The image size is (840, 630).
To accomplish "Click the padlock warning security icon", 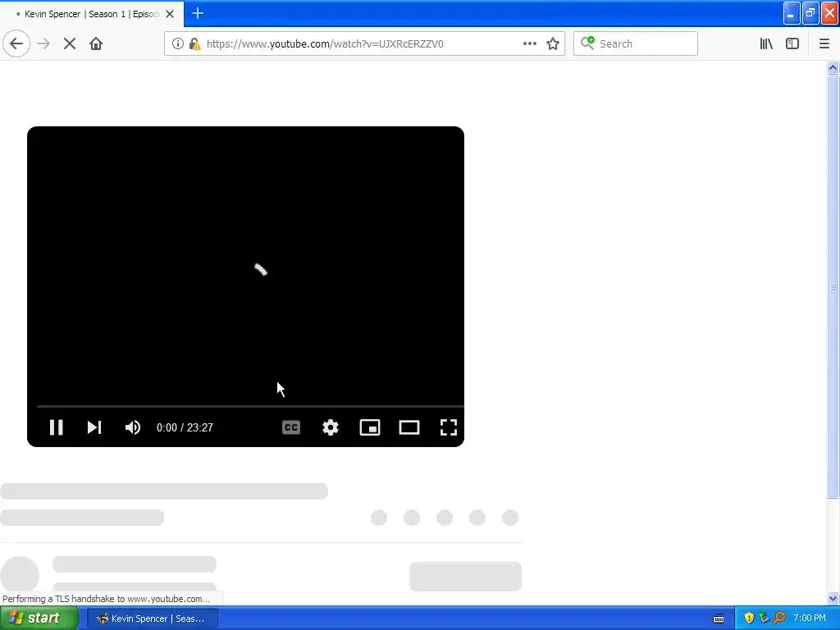I will 195,44.
